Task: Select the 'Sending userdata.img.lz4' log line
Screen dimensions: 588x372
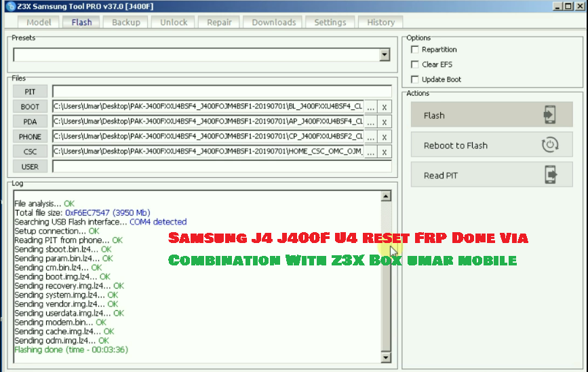Action: 69,314
